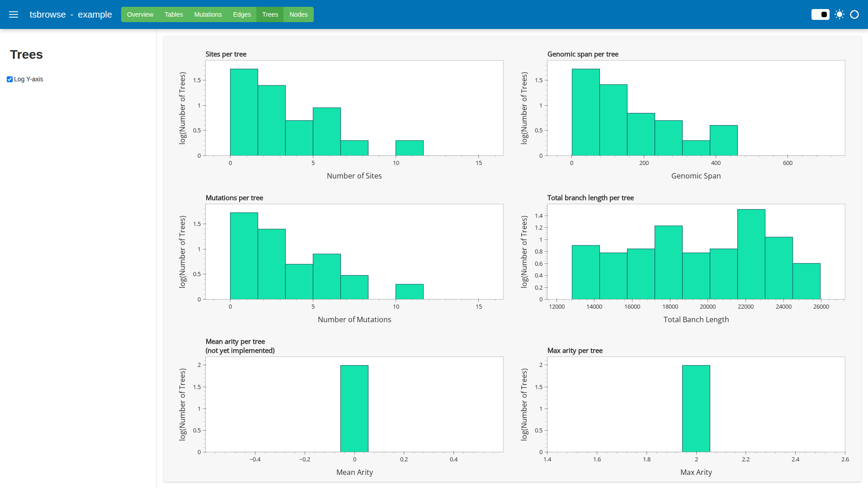Click the sun theme icon
The height and width of the screenshot is (488, 868).
(840, 14)
